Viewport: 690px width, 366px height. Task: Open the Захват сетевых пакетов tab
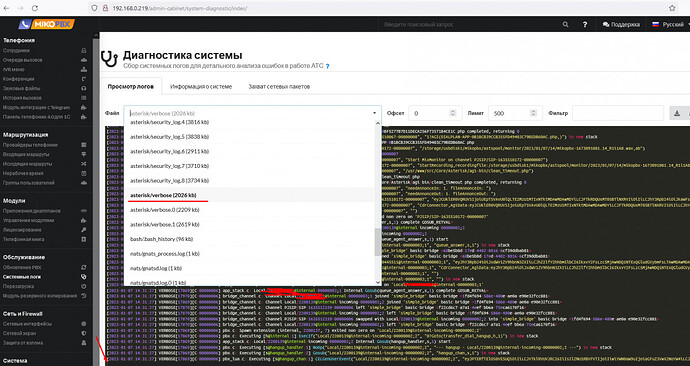(279, 87)
